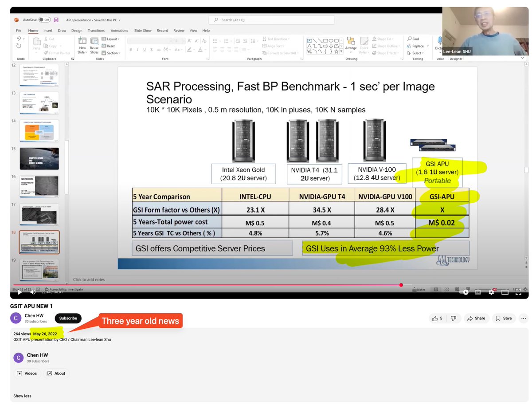
Task: Click Replace in Editing group
Action: click(415, 46)
